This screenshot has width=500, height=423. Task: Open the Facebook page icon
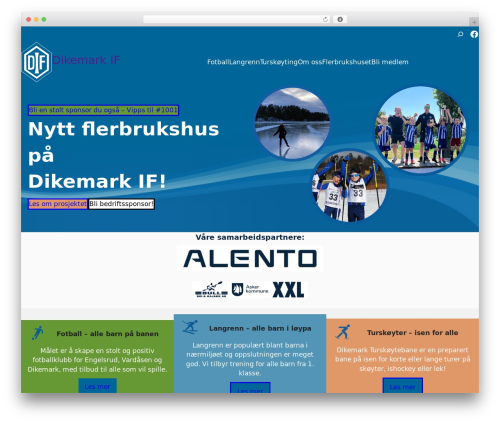pos(474,34)
